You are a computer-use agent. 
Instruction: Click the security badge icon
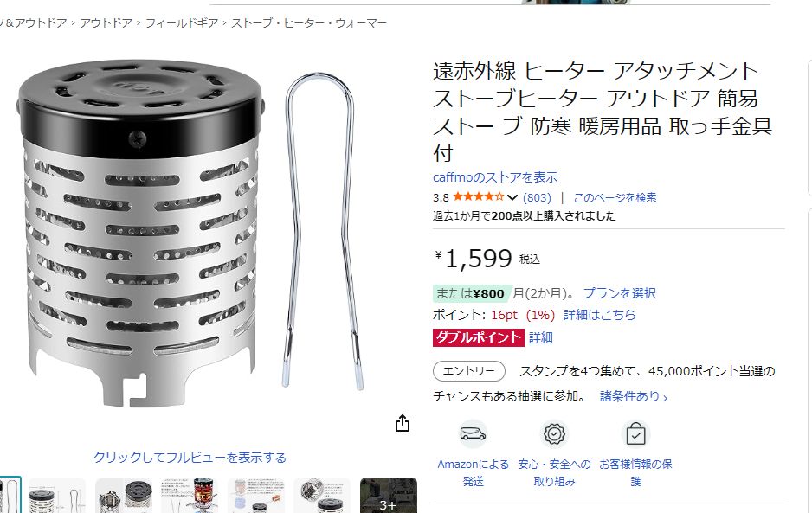pyautogui.click(x=554, y=433)
